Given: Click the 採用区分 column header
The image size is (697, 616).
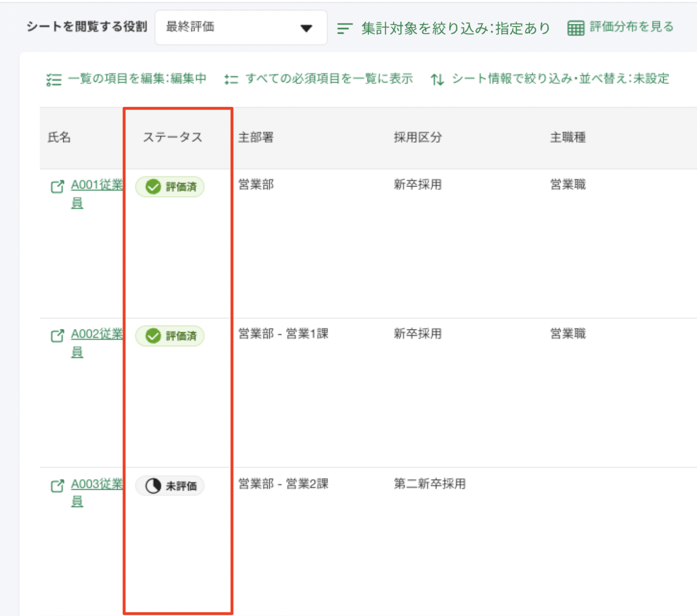Looking at the screenshot, I should click(417, 137).
